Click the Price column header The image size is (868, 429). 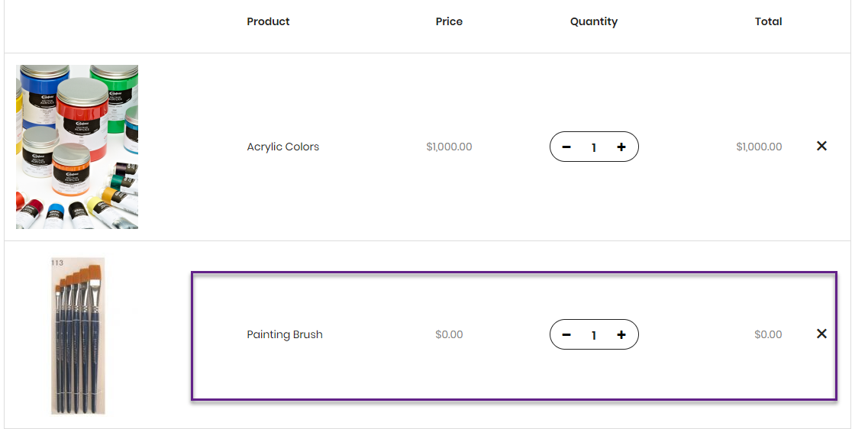point(449,21)
